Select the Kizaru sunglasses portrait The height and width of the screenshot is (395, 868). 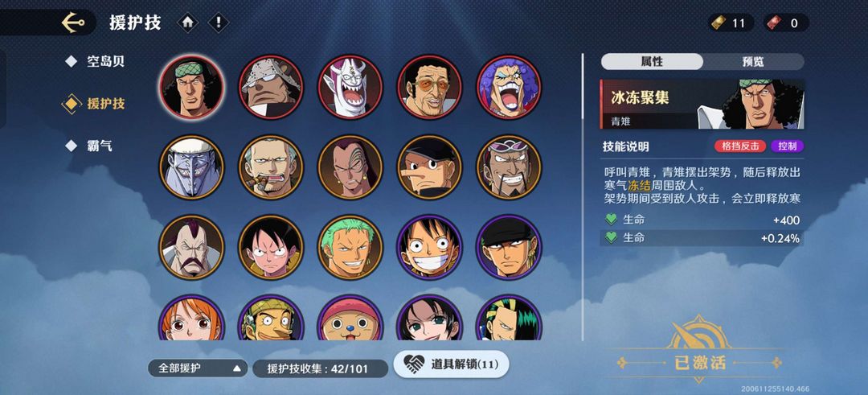(429, 87)
